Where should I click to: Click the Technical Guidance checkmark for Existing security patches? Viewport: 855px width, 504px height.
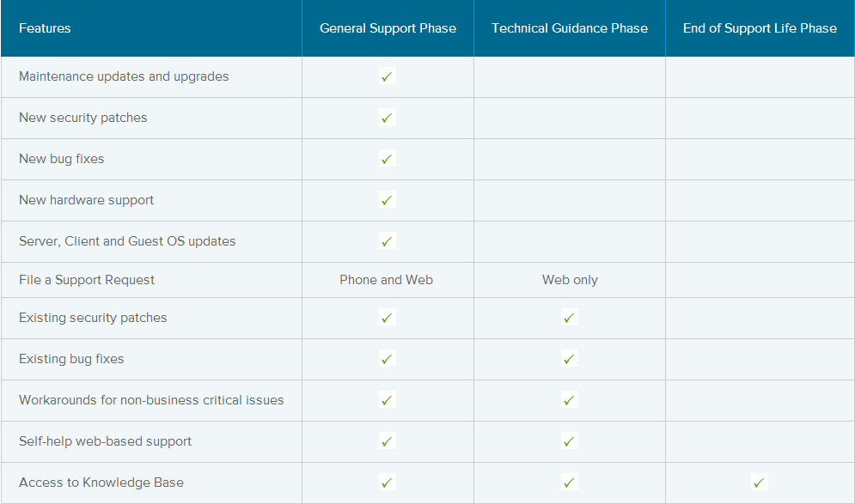(x=569, y=318)
